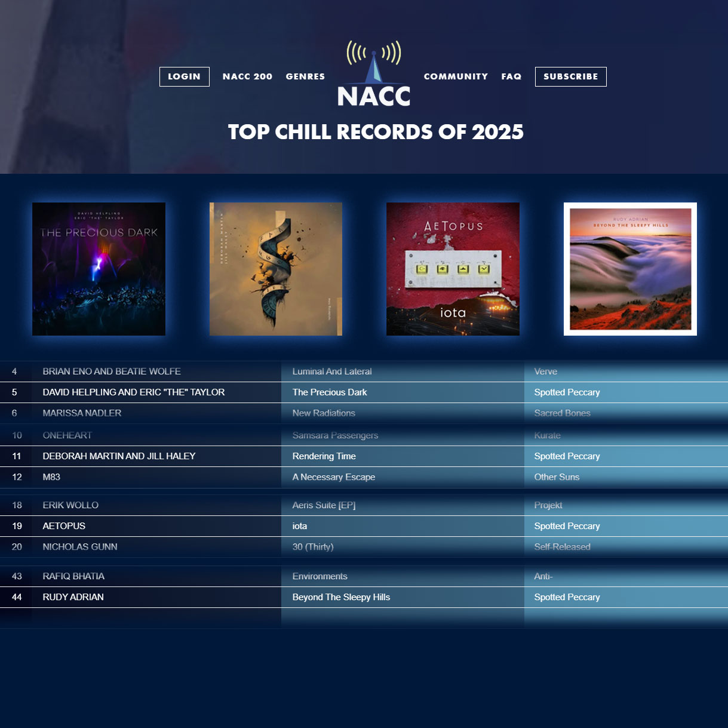Open the Login button
Image resolution: width=728 pixels, height=728 pixels.
pyautogui.click(x=184, y=76)
